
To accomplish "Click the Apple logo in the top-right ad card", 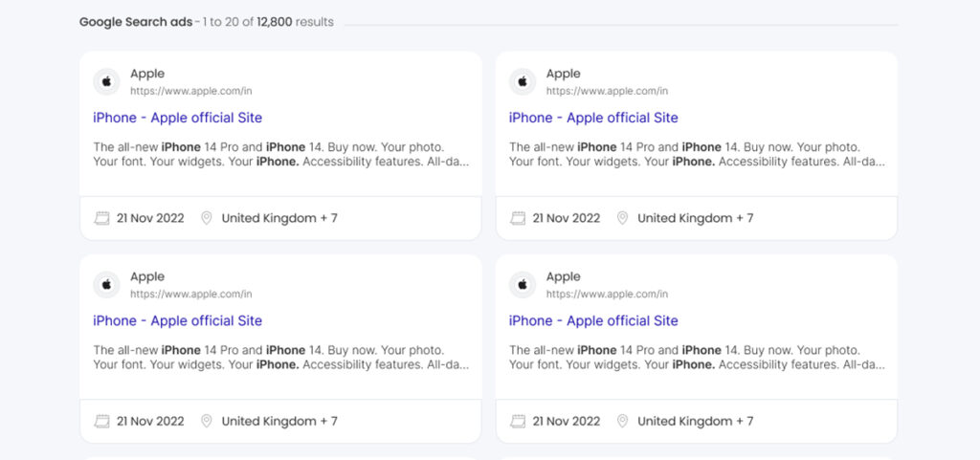I will (x=523, y=82).
